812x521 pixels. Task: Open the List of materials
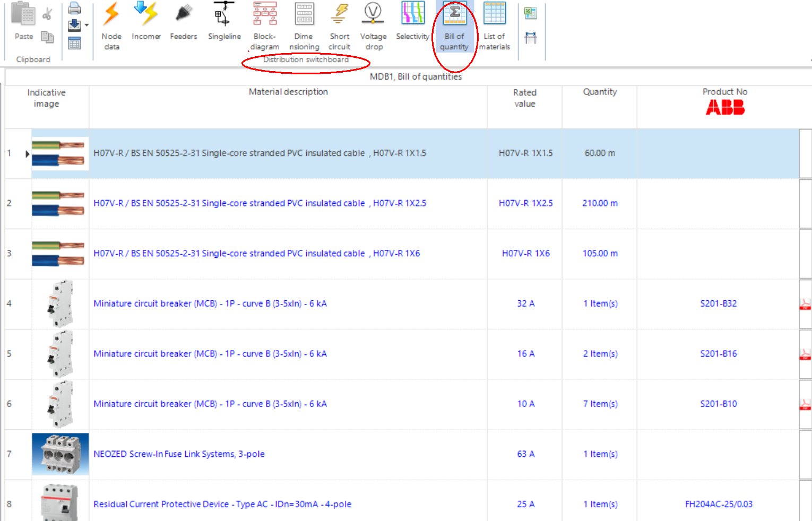pyautogui.click(x=494, y=24)
